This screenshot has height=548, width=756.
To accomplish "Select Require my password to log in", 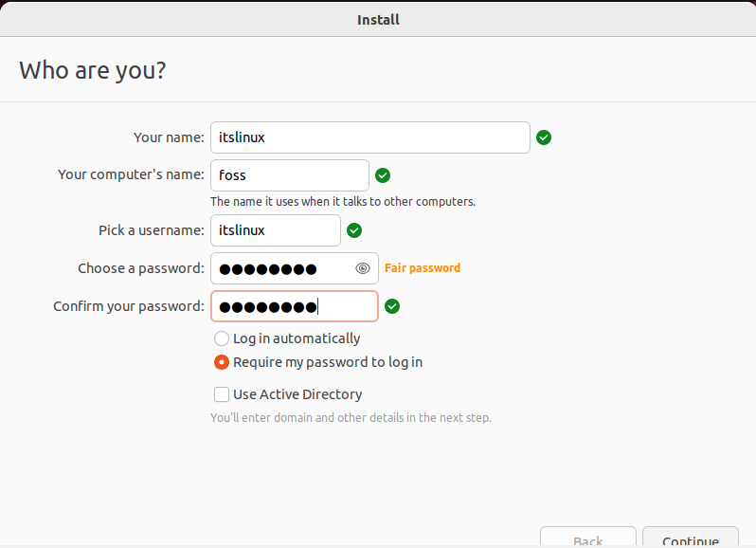I will pos(222,362).
